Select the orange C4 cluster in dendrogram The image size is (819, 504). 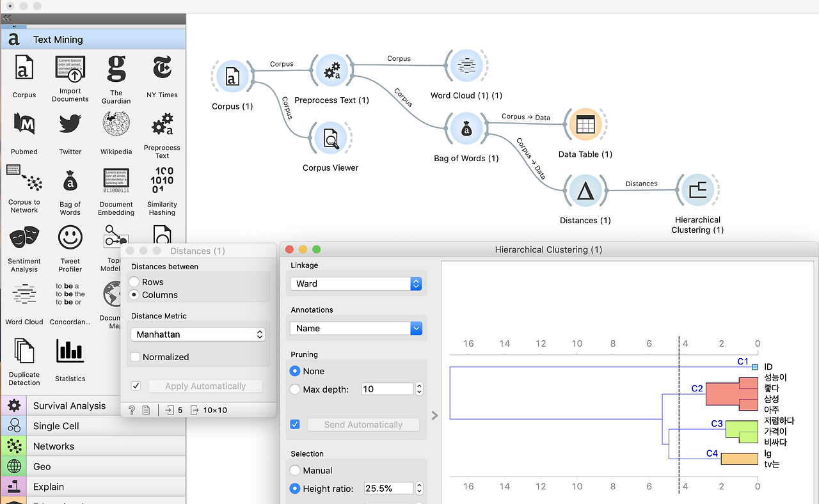point(739,459)
